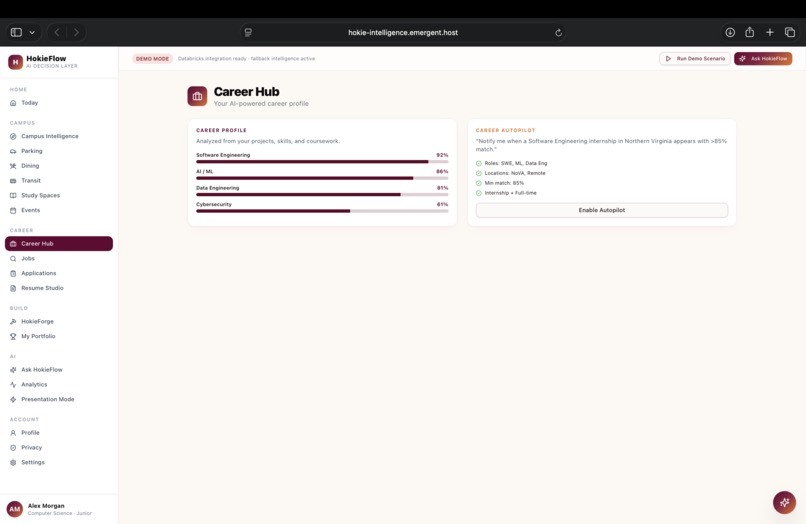The image size is (806, 524).
Task: Open the Transit section
Action: (59, 181)
